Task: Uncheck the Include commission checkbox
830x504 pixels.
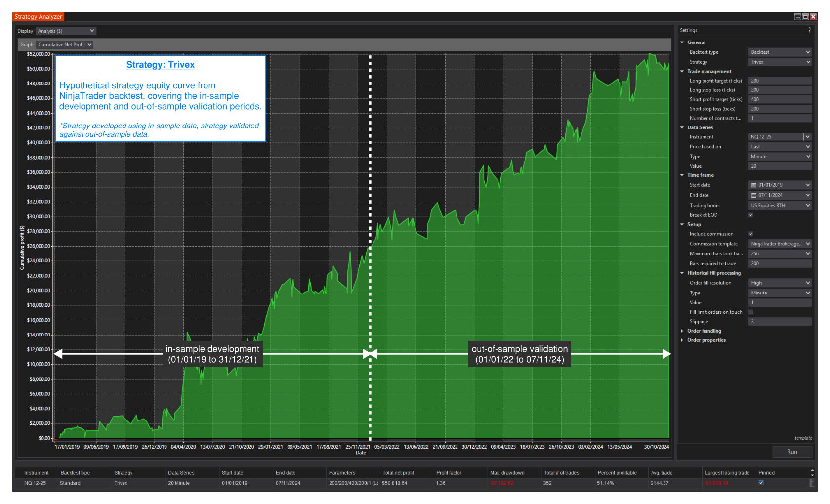Action: tap(751, 234)
